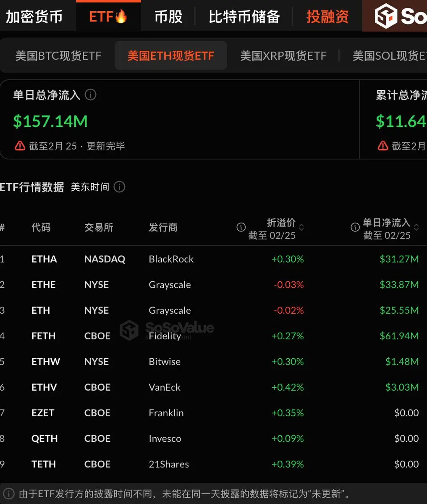427x504 pixels.
Task: Click +0.09% premium for QETH
Action: pos(288,438)
